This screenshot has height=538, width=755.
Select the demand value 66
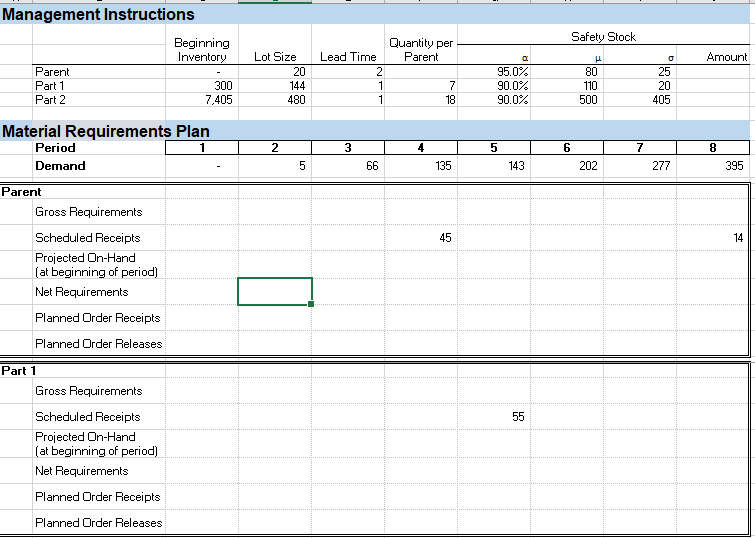[372, 166]
